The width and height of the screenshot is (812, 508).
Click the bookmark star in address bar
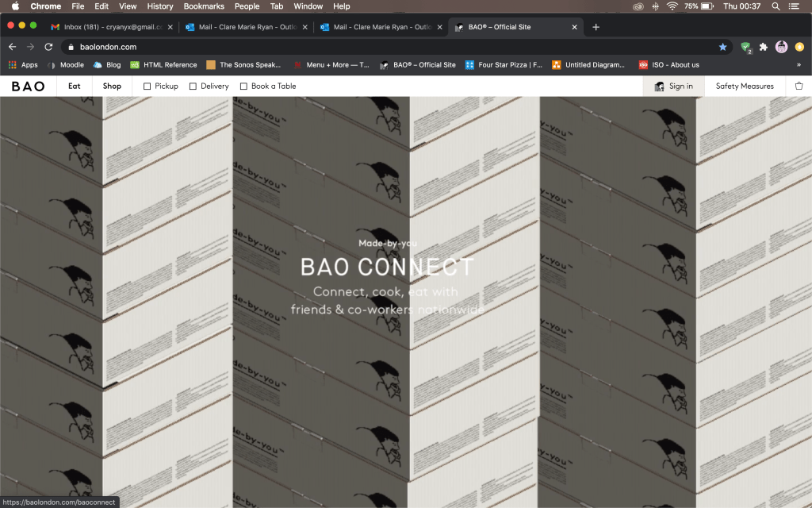pos(722,47)
